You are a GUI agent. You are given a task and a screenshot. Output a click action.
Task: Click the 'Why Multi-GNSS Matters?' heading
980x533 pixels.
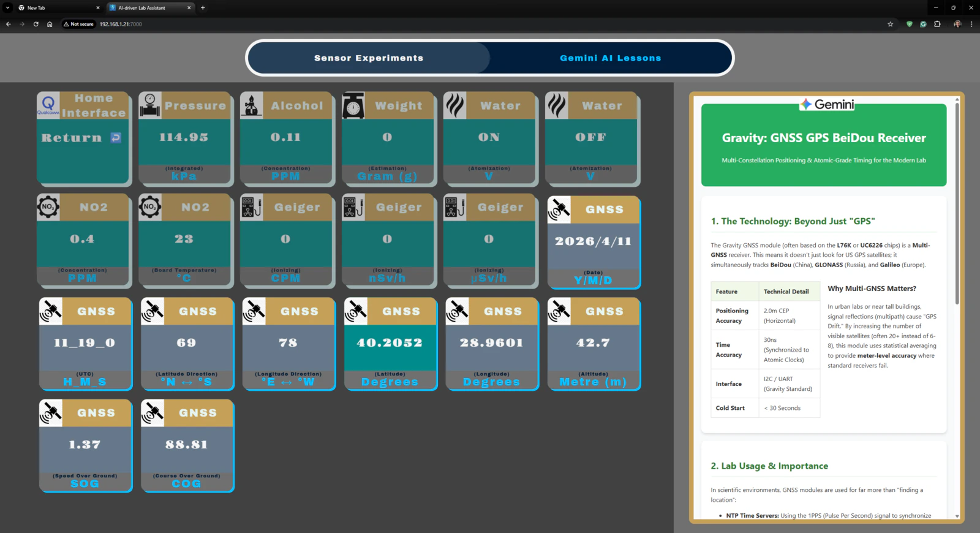(x=872, y=289)
